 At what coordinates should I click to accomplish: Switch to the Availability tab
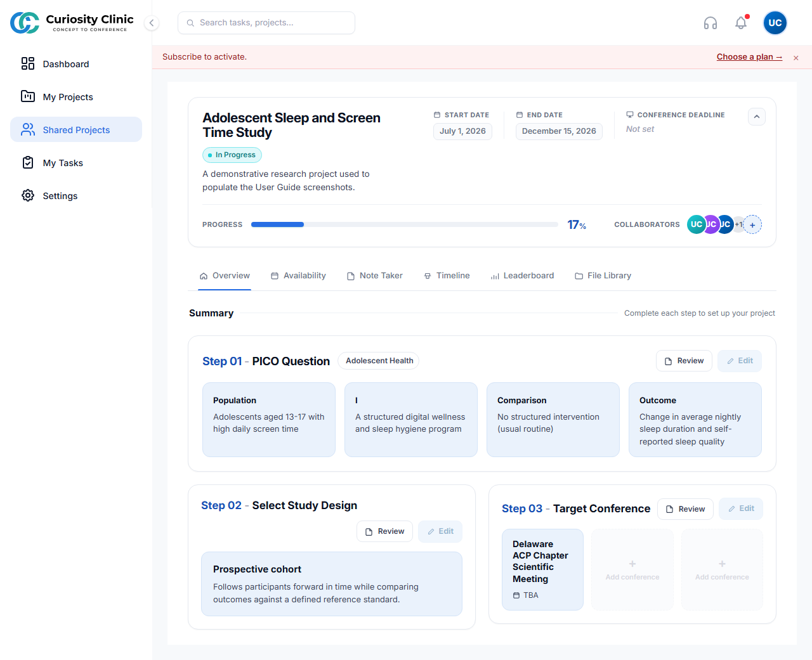[298, 275]
